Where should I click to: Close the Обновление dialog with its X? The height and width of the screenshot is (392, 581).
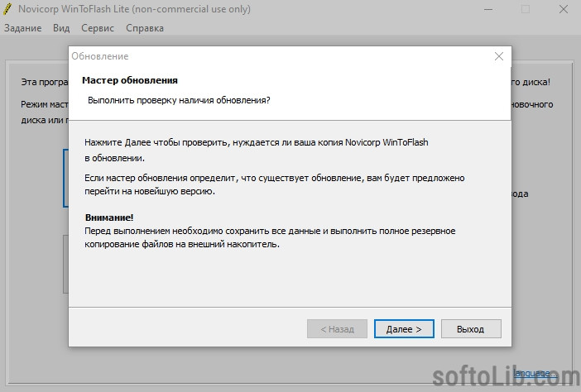pyautogui.click(x=499, y=56)
